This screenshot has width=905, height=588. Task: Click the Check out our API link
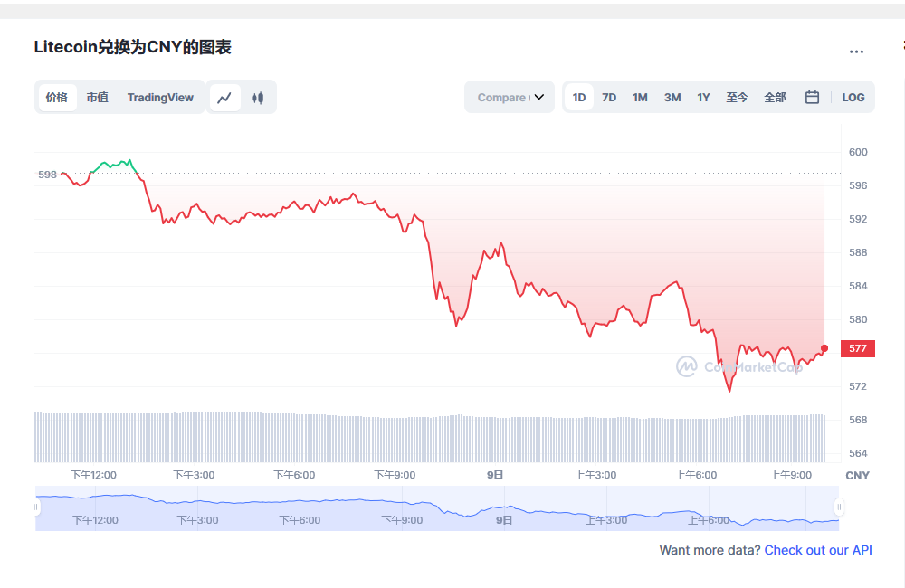click(x=818, y=550)
